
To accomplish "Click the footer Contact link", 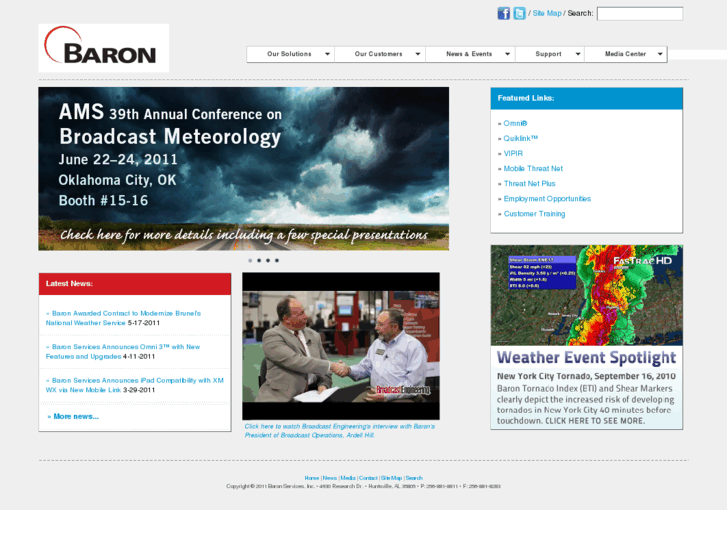I will [x=368, y=478].
